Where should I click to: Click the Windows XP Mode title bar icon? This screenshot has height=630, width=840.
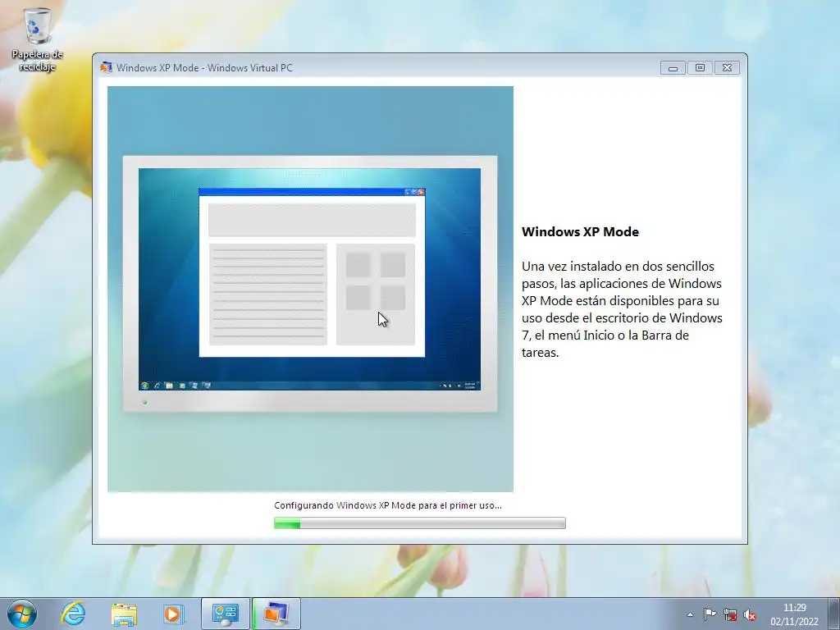(106, 67)
